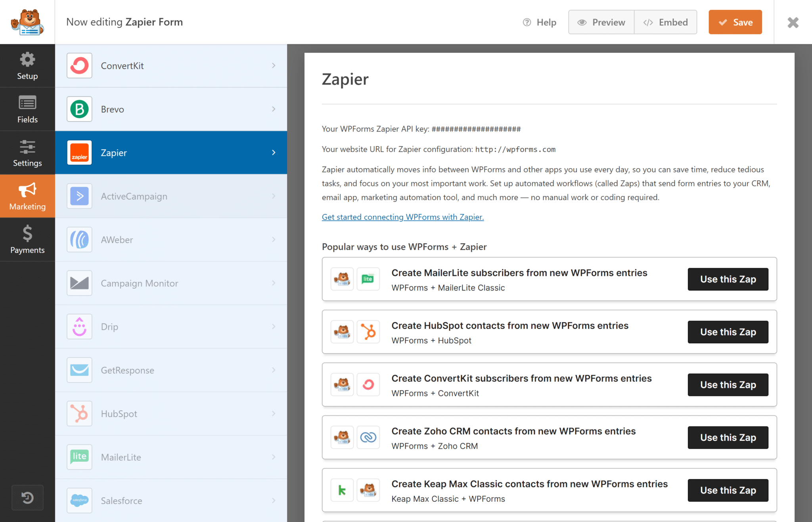
Task: Select the Marketing megaphone icon
Action: tap(27, 189)
